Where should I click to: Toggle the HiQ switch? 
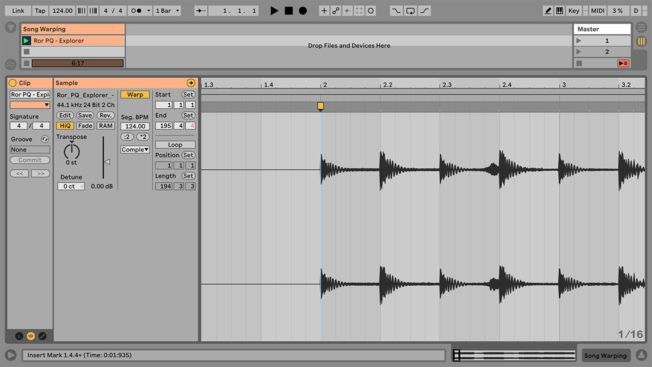click(65, 126)
